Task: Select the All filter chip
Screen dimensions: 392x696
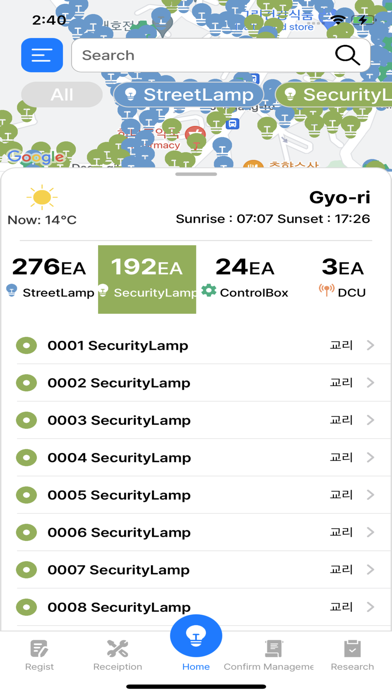Action: click(x=62, y=95)
